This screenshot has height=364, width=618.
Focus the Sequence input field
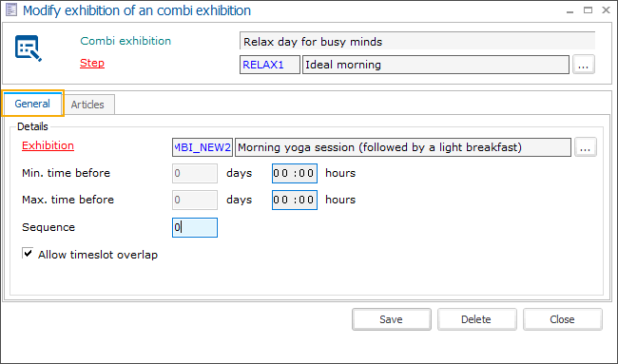(x=195, y=228)
